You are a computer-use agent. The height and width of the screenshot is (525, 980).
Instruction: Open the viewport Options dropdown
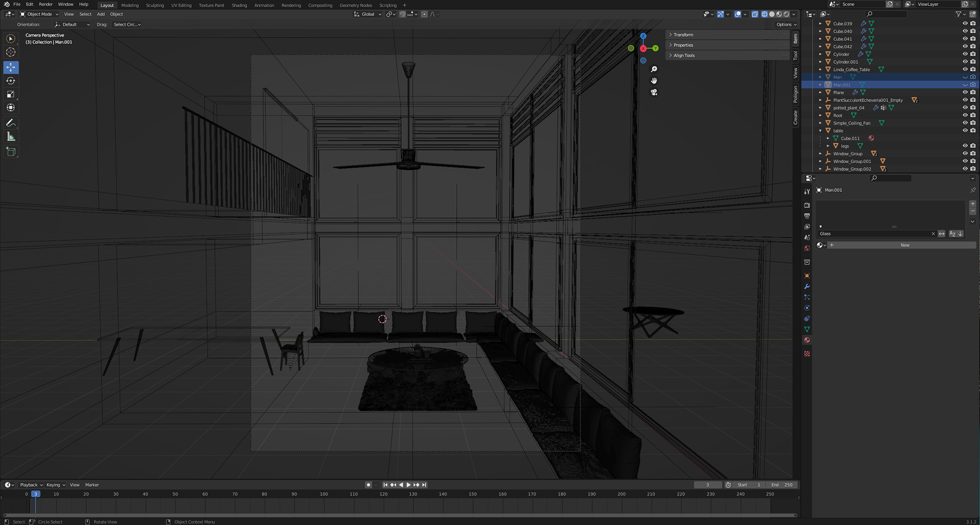[786, 24]
